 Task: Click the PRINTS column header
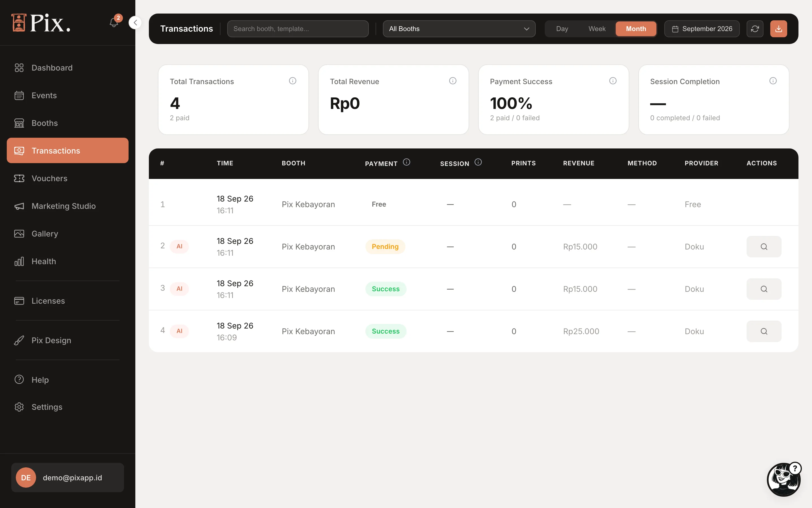point(523,163)
